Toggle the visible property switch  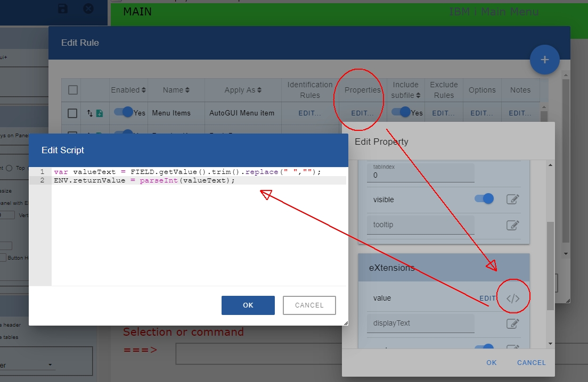[484, 199]
